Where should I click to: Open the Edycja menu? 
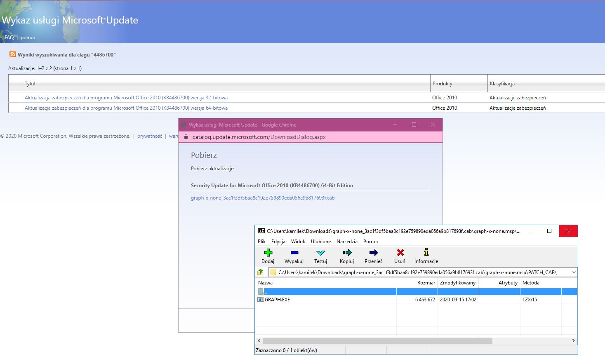tap(278, 242)
